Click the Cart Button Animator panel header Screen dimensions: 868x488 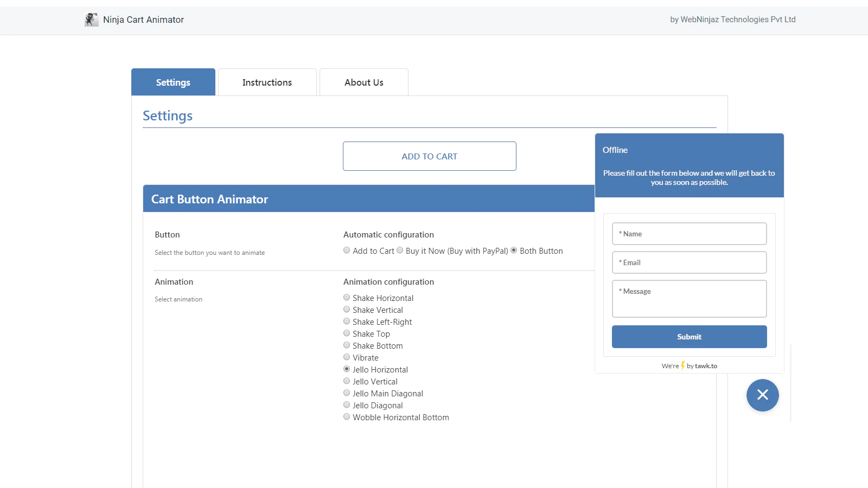[x=369, y=199]
